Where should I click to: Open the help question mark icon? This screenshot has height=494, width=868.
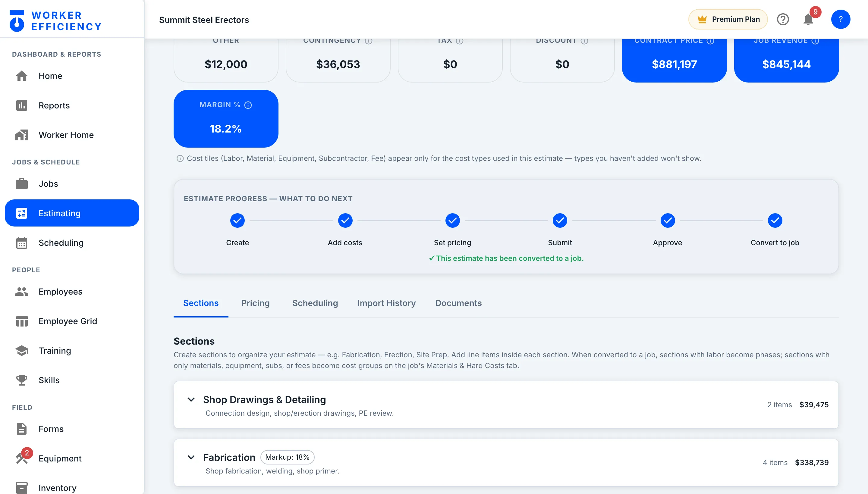tap(783, 19)
